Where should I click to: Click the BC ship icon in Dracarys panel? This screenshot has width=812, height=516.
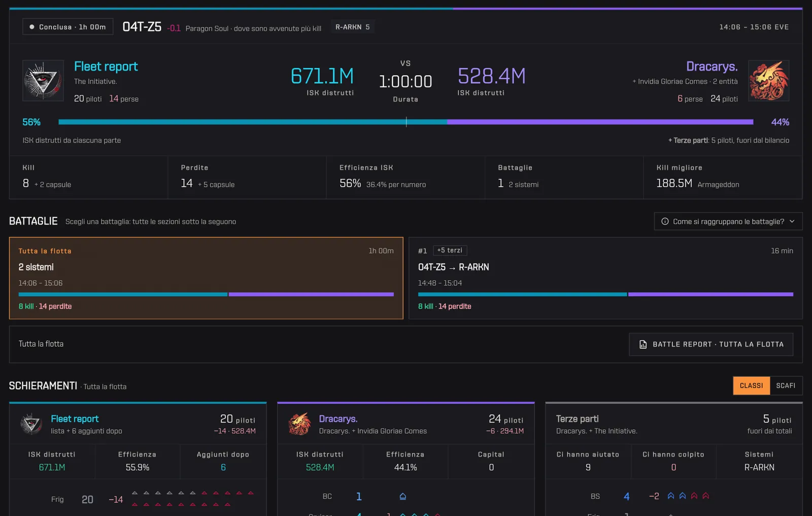pos(402,496)
